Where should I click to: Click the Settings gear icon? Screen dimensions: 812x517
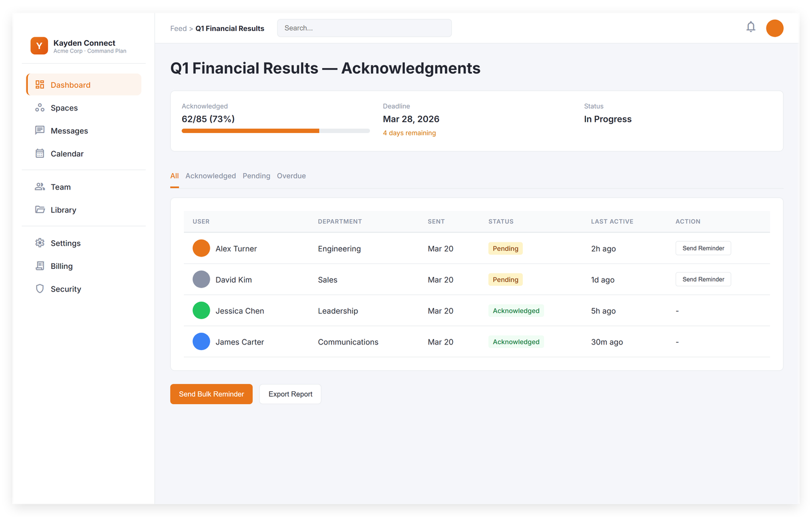pos(39,243)
